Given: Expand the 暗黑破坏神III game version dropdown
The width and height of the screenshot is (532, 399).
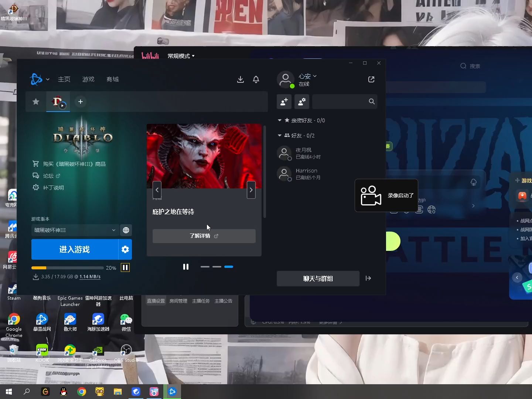Looking at the screenshot, I should [x=75, y=230].
